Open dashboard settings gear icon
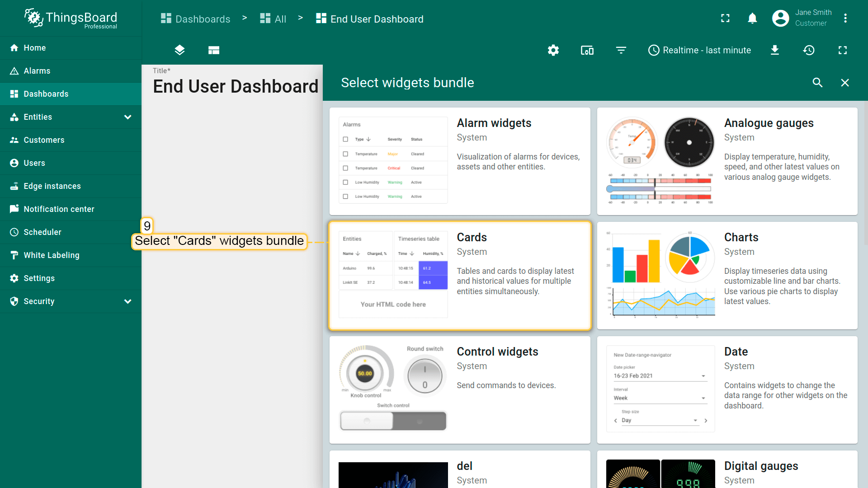Image resolution: width=868 pixels, height=488 pixels. tap(553, 50)
